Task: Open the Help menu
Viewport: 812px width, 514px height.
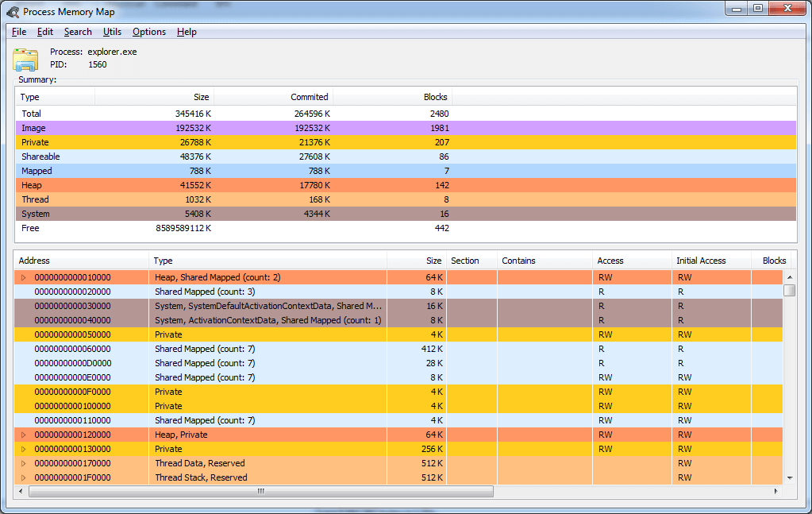Action: click(185, 32)
